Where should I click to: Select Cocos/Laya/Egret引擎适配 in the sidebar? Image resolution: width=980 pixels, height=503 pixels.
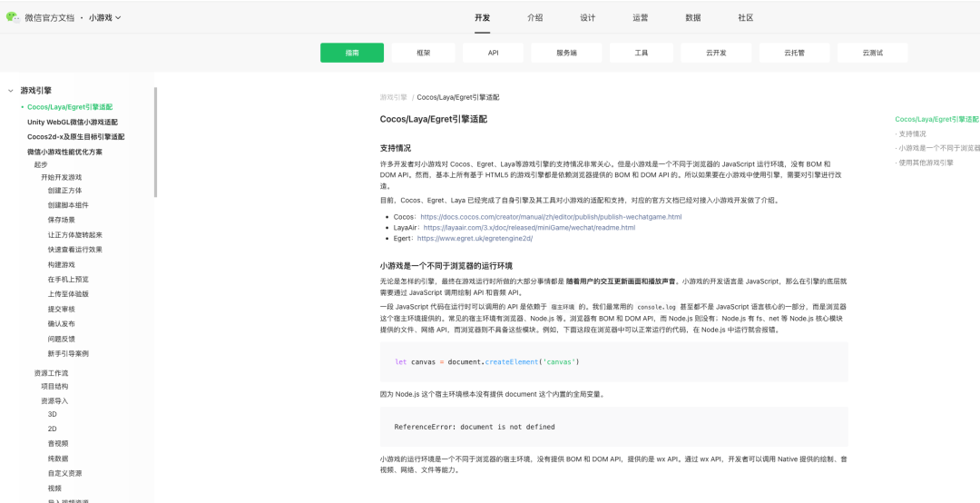(69, 107)
